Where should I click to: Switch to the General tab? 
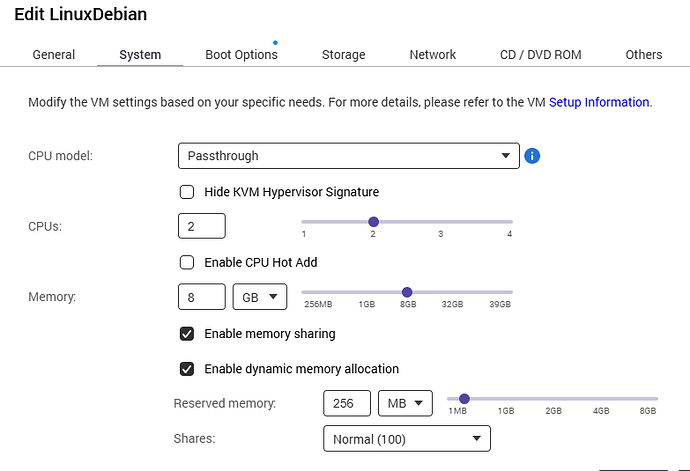(54, 55)
